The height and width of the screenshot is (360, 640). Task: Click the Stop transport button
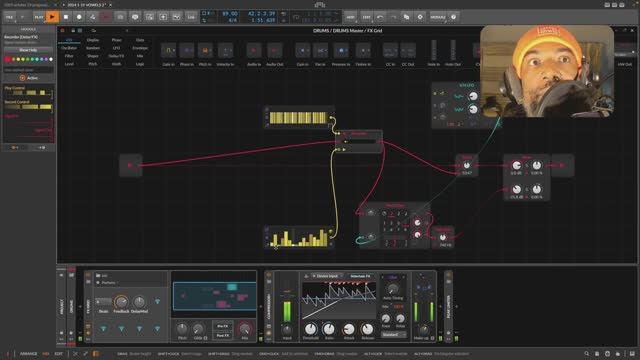[x=66, y=17]
